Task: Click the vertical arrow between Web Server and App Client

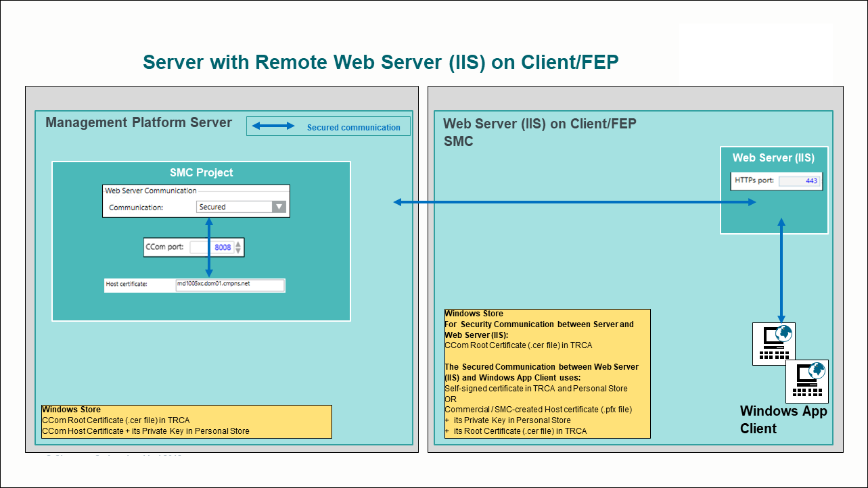Action: point(781,270)
